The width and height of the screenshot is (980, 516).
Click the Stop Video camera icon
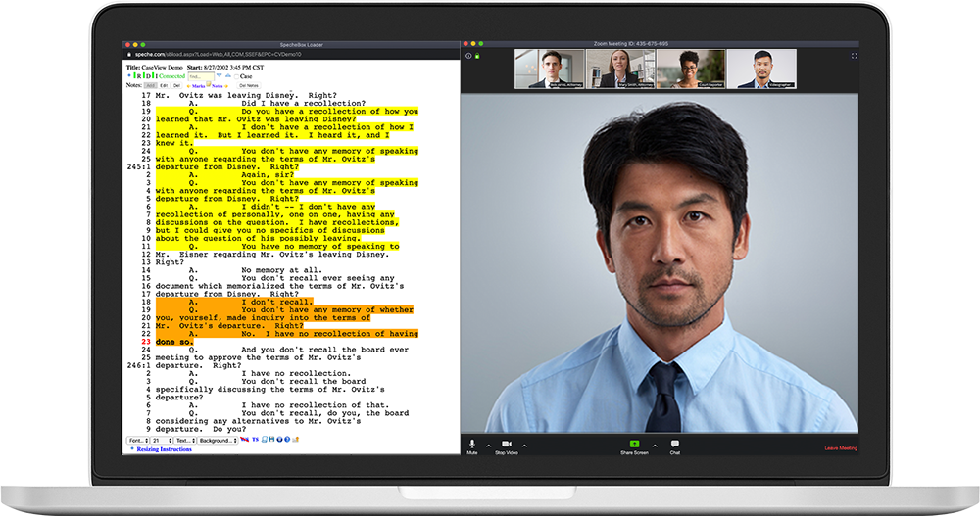[x=507, y=445]
